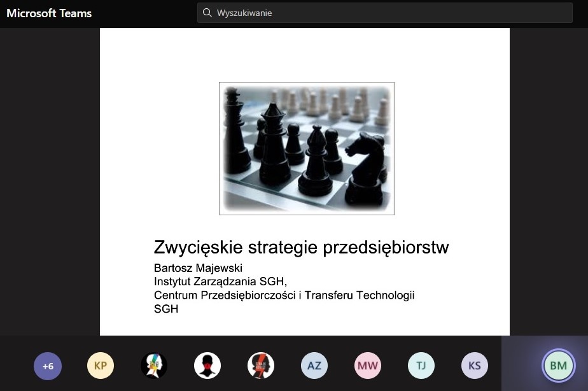Select the red silhouette avatar on white
The image size is (588, 391).
pos(207,366)
